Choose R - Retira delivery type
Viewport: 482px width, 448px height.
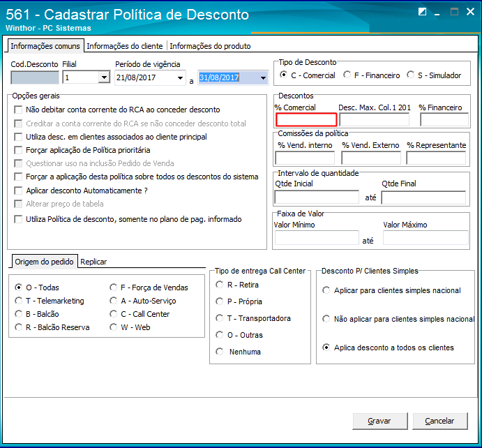(x=220, y=285)
